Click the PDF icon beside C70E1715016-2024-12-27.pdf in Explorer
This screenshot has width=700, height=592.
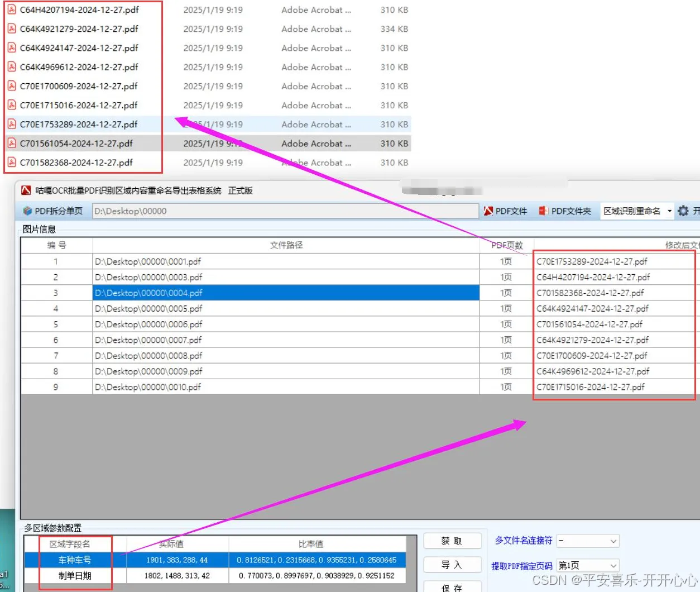tap(12, 105)
